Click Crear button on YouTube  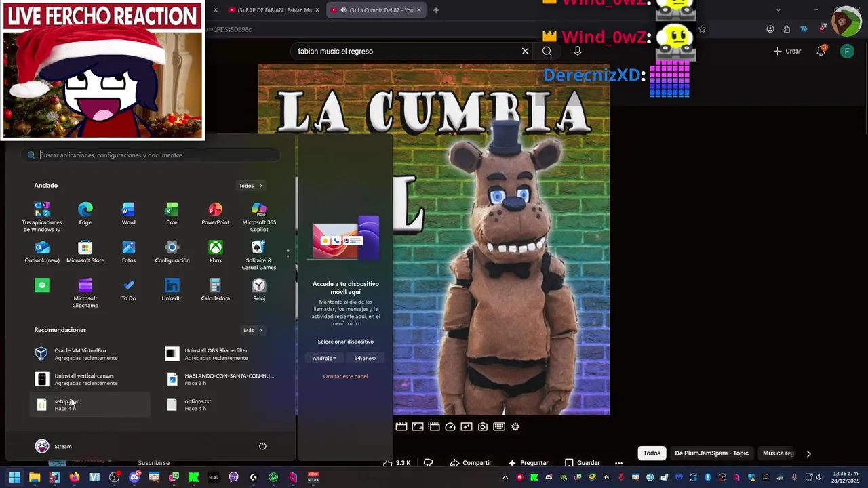[787, 51]
